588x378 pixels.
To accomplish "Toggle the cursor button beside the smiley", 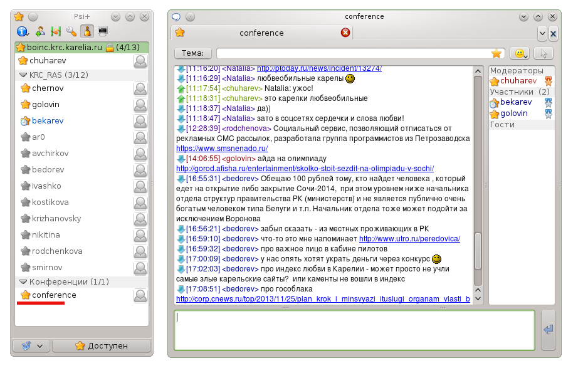I will (545, 53).
